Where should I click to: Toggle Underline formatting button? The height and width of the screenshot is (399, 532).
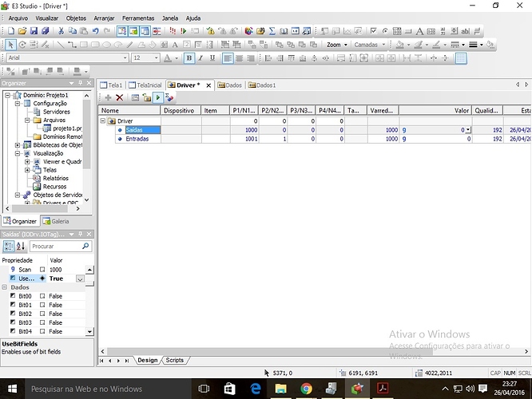click(x=212, y=58)
